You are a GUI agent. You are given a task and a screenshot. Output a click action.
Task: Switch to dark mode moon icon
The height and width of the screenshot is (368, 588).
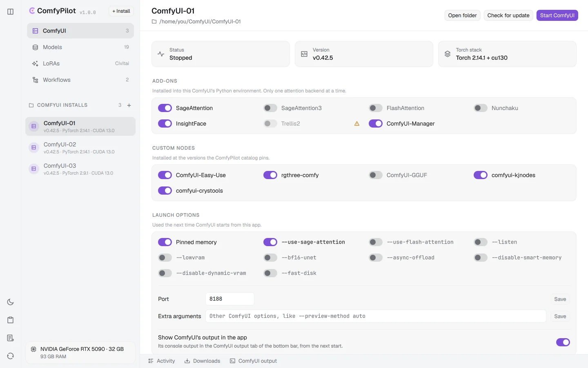[11, 302]
